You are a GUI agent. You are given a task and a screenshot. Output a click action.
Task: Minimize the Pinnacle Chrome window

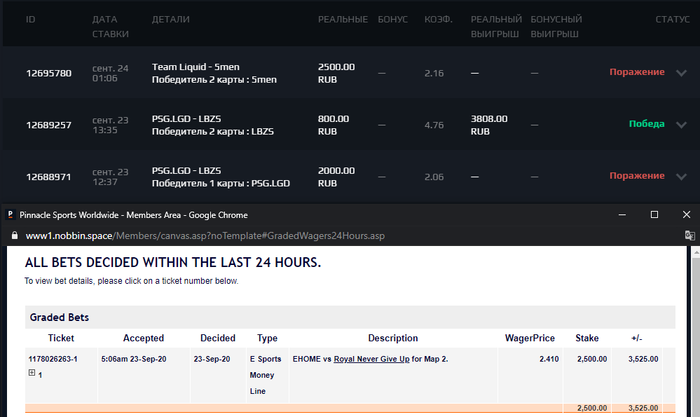[x=622, y=215]
